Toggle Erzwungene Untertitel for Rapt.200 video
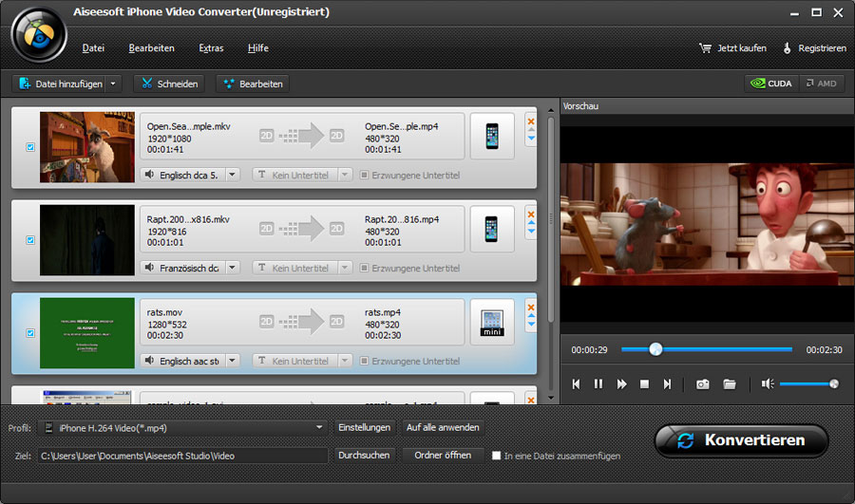This screenshot has height=504, width=855. coord(364,268)
